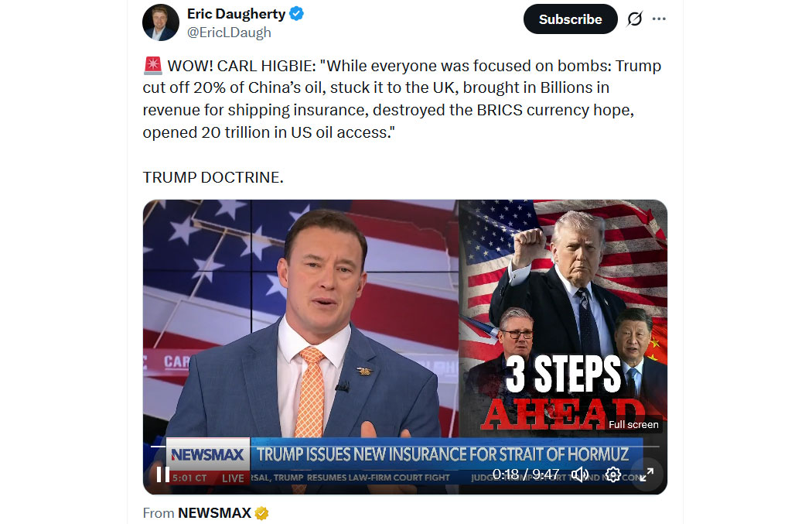This screenshot has width=812, height=524.
Task: Open the @EricLDaugh handle link
Action: (x=229, y=33)
